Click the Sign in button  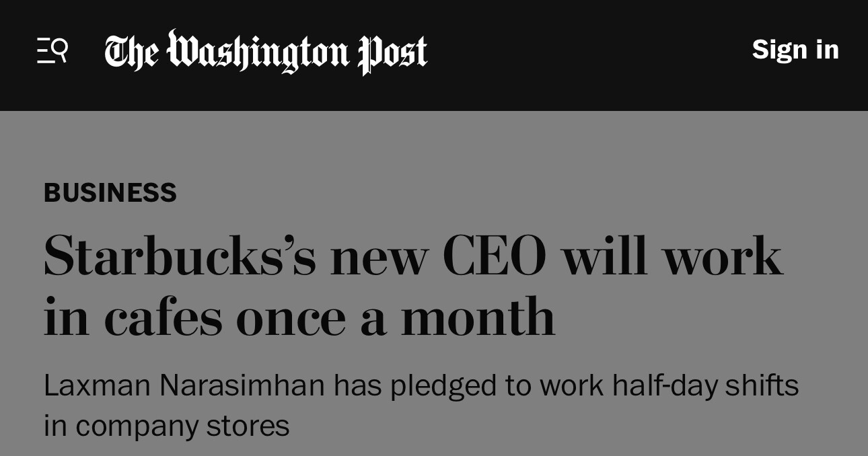795,50
